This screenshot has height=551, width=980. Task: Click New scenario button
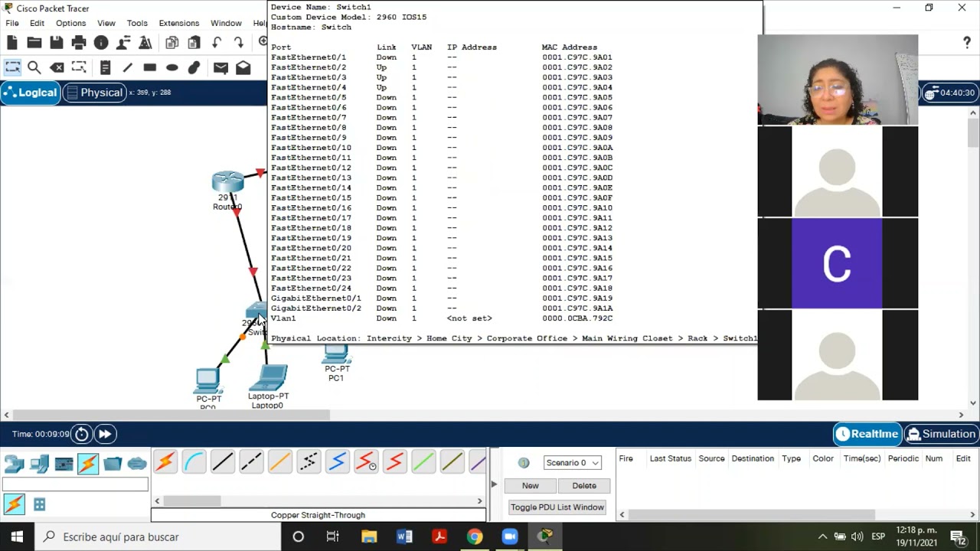click(531, 486)
